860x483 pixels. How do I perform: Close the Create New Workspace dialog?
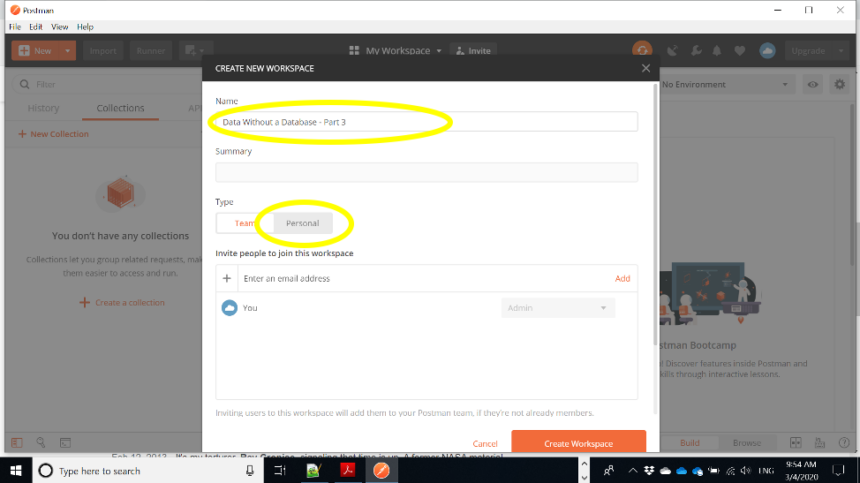pyautogui.click(x=646, y=69)
